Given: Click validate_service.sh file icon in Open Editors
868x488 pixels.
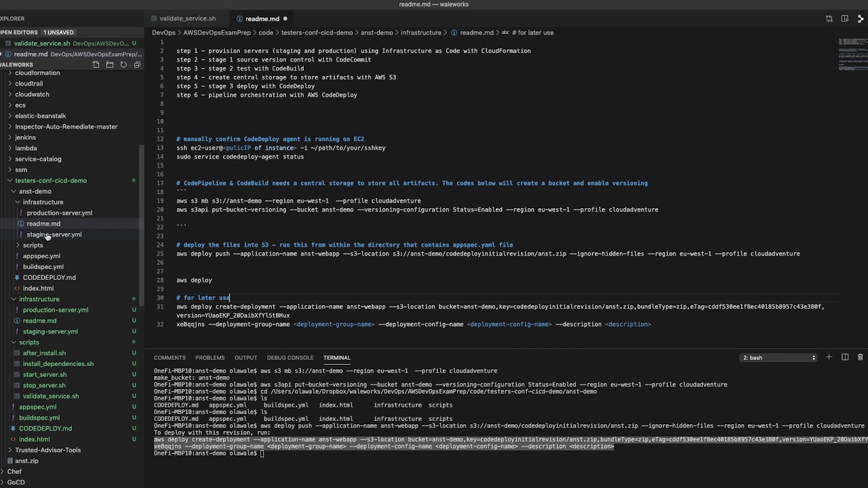Looking at the screenshot, I should [7, 43].
